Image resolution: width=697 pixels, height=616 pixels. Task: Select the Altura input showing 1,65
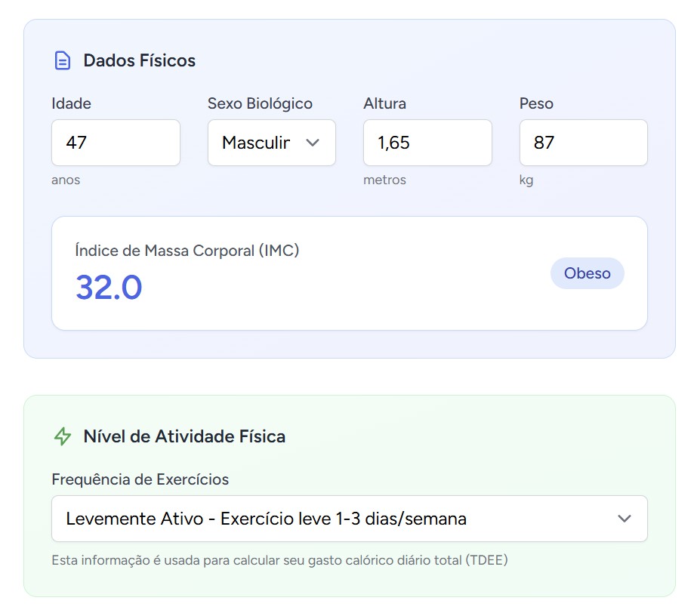427,143
